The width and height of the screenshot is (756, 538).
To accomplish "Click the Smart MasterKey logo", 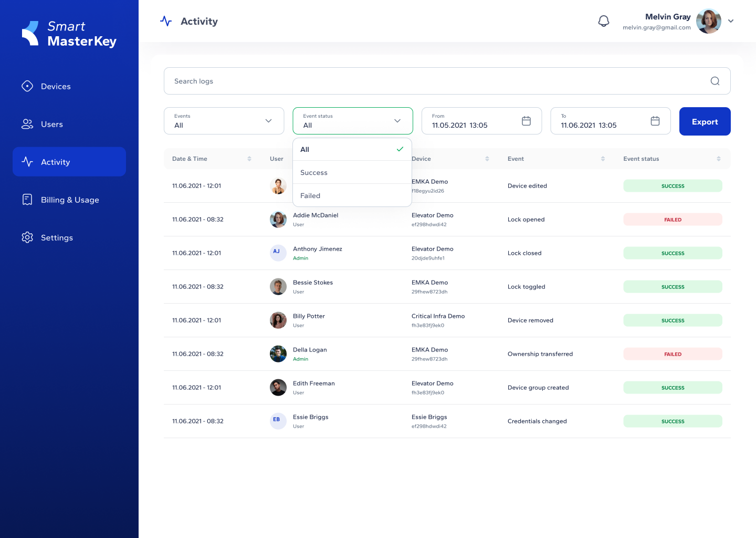I will 69,34.
